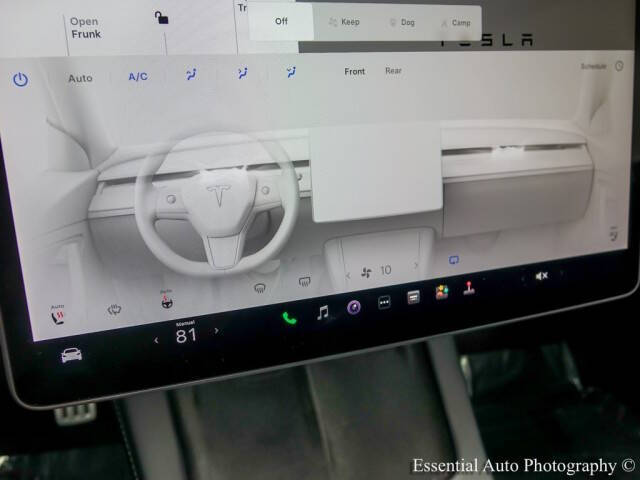Switch to Rear climate tab
Screen dimensions: 640x480
coord(393,71)
